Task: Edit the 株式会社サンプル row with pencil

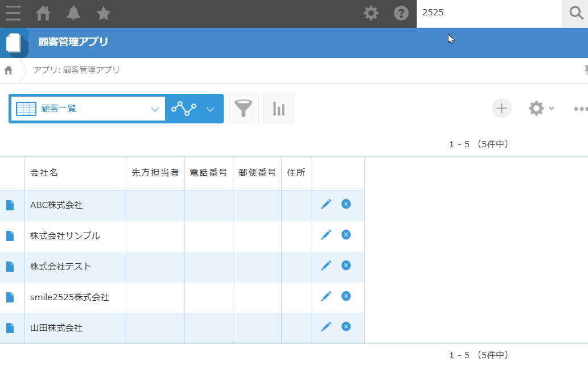Action: point(326,235)
